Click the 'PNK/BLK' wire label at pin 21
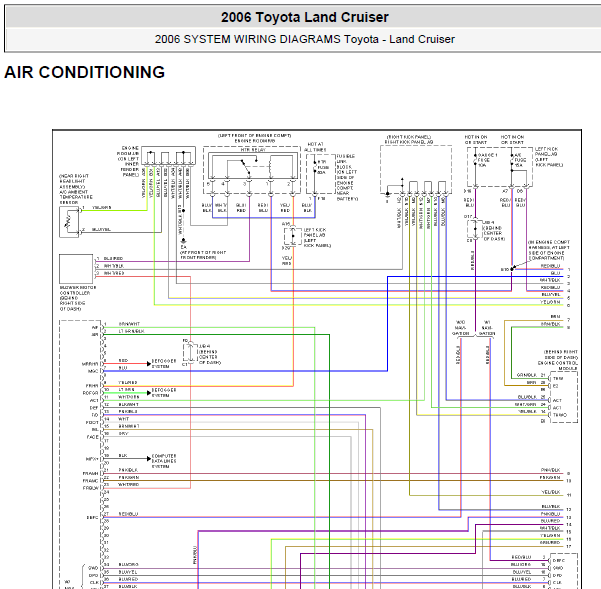The image size is (601, 589). (128, 470)
